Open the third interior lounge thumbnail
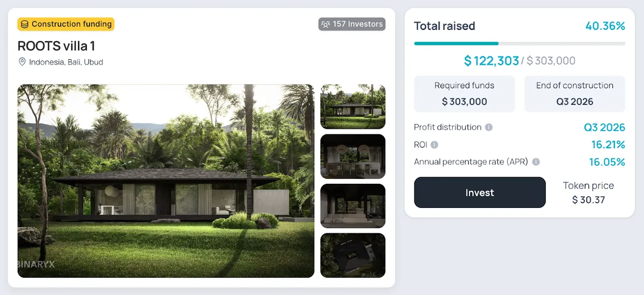This screenshot has height=295, width=644. point(353,206)
